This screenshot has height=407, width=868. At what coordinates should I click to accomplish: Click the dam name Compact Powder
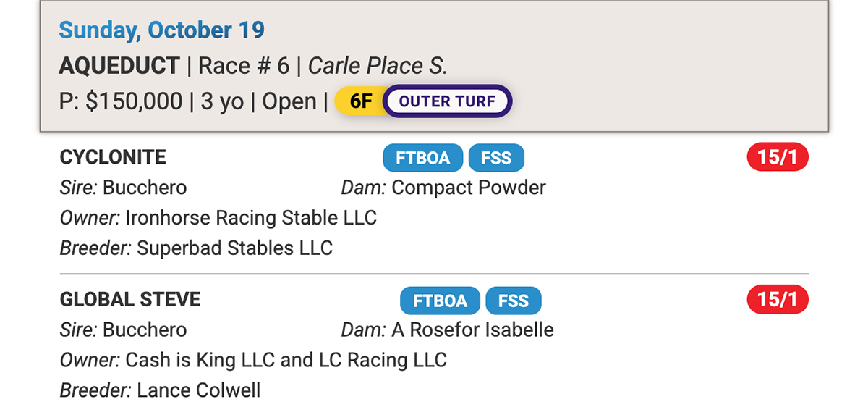(x=469, y=188)
